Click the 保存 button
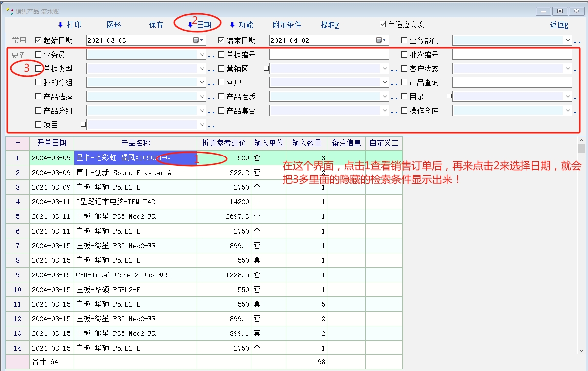 pos(156,25)
